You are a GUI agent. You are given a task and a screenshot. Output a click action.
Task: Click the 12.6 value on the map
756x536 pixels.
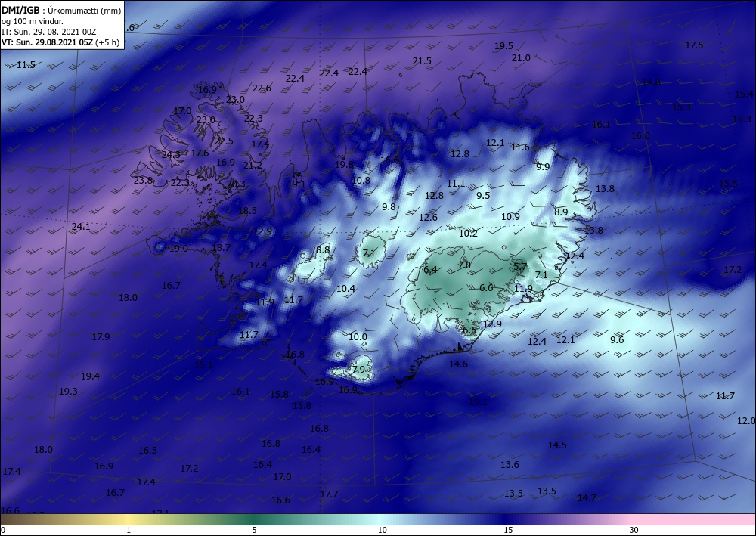[x=428, y=218]
